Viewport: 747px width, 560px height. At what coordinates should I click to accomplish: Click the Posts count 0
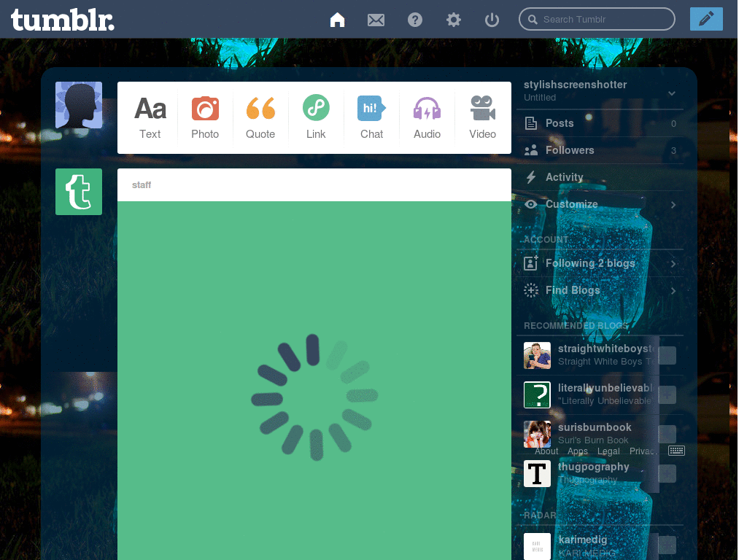pyautogui.click(x=673, y=124)
